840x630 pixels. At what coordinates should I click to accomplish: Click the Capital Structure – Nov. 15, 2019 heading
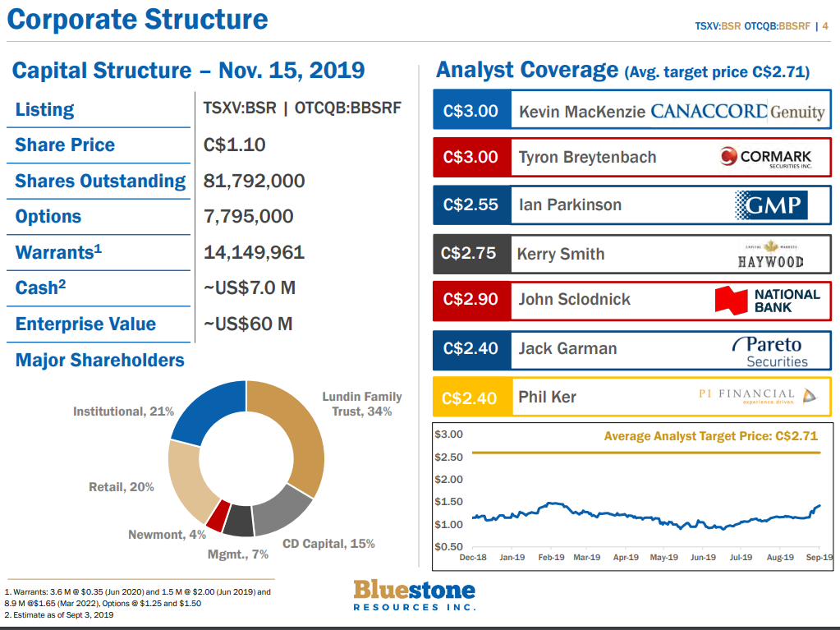(x=189, y=70)
